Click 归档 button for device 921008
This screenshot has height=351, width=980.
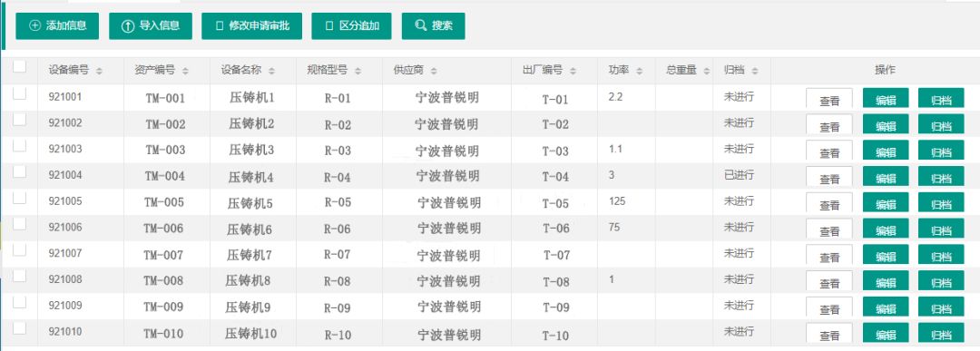(x=941, y=281)
